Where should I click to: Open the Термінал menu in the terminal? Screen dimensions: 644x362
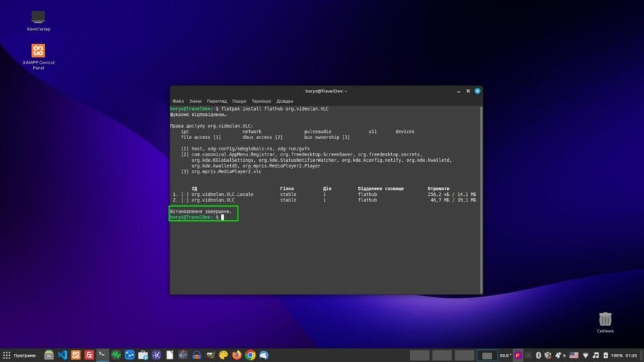pos(261,101)
